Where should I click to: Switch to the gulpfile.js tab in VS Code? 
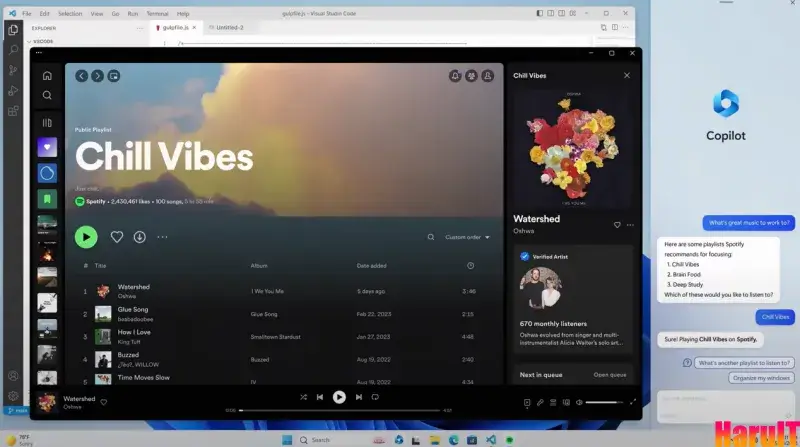point(176,28)
